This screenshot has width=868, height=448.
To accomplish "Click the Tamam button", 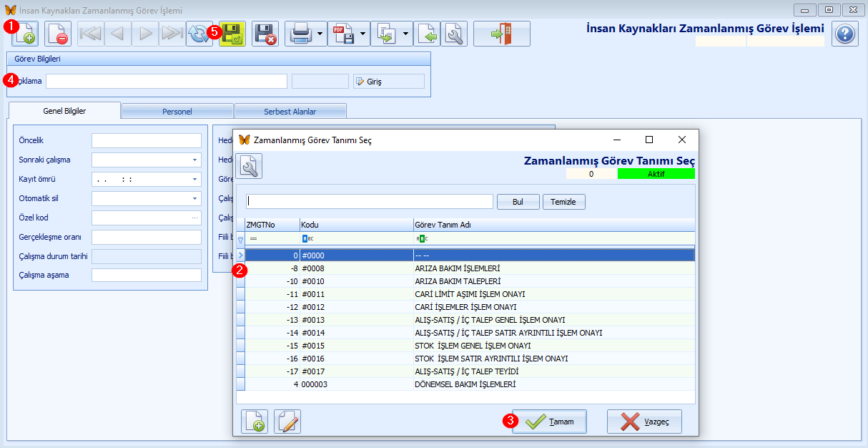I will pos(549,422).
